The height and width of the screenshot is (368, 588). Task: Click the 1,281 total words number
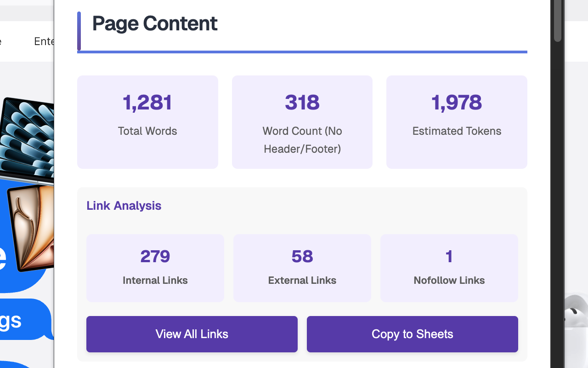point(147,102)
